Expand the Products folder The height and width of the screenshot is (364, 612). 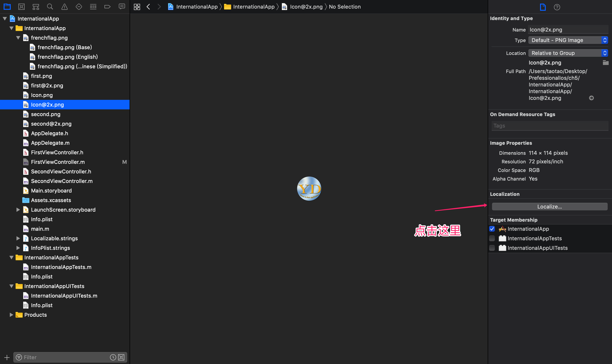tap(11, 315)
